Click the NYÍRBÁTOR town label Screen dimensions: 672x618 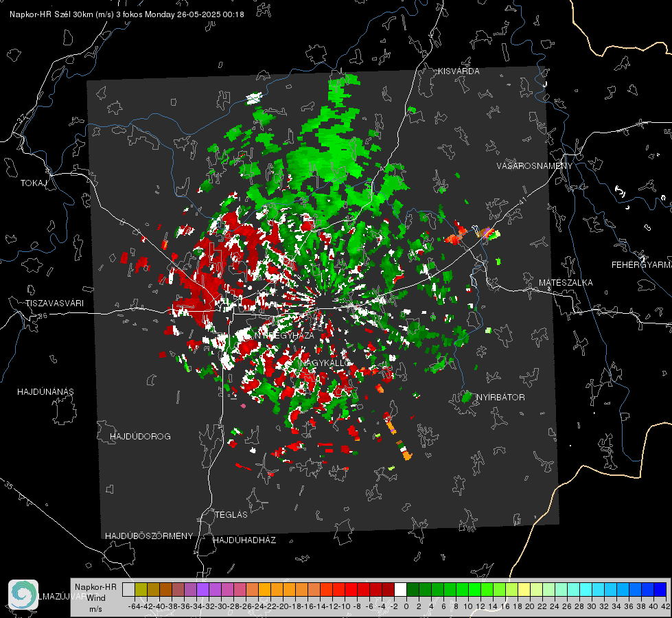500,398
